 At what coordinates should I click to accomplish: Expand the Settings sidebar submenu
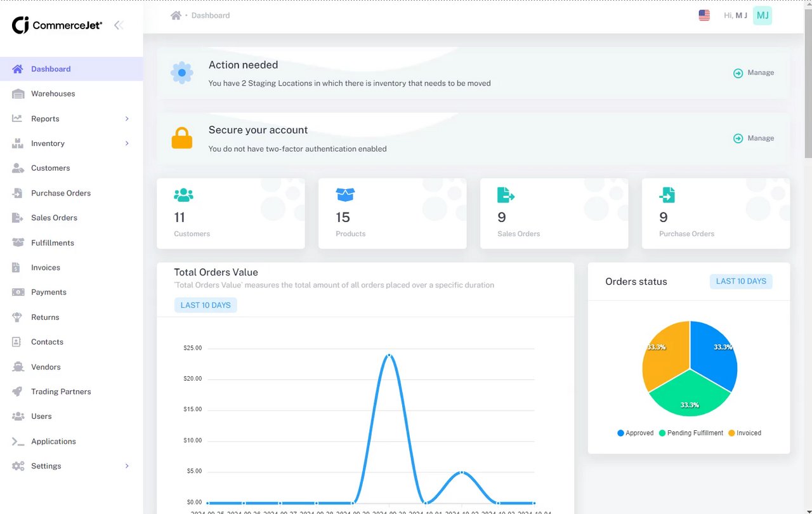click(71, 466)
